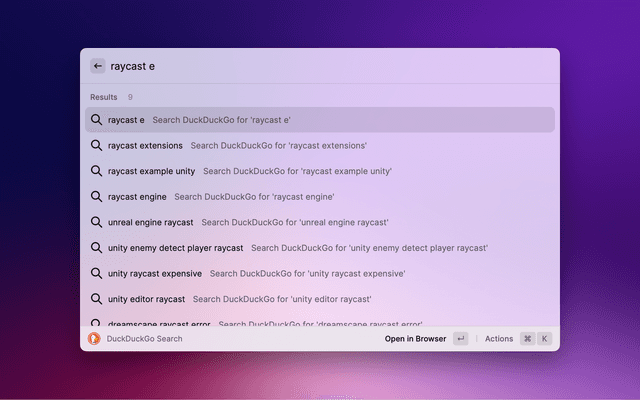640x400 pixels.
Task: Choose the 'raycast example unity' suggestion
Action: [x=320, y=171]
